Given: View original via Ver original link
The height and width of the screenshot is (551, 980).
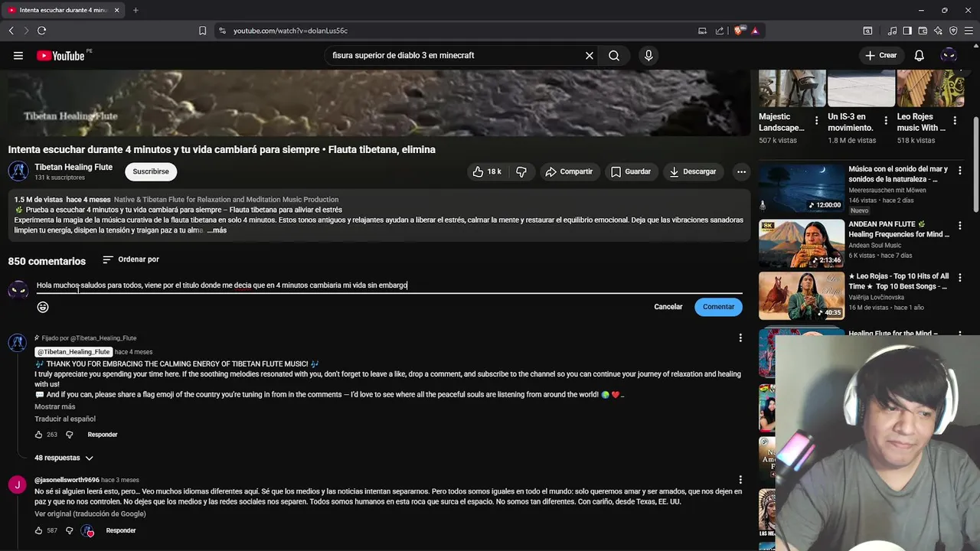Looking at the screenshot, I should 90,514.
